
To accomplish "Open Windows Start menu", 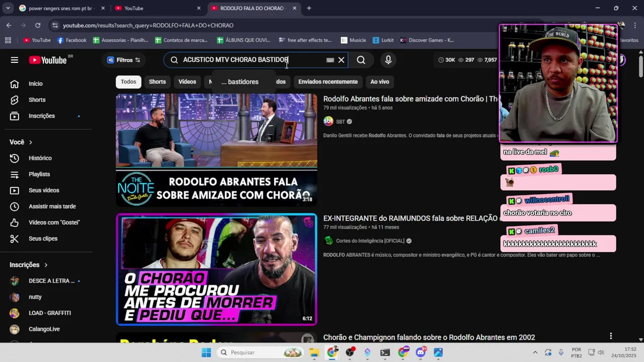I will (206, 352).
